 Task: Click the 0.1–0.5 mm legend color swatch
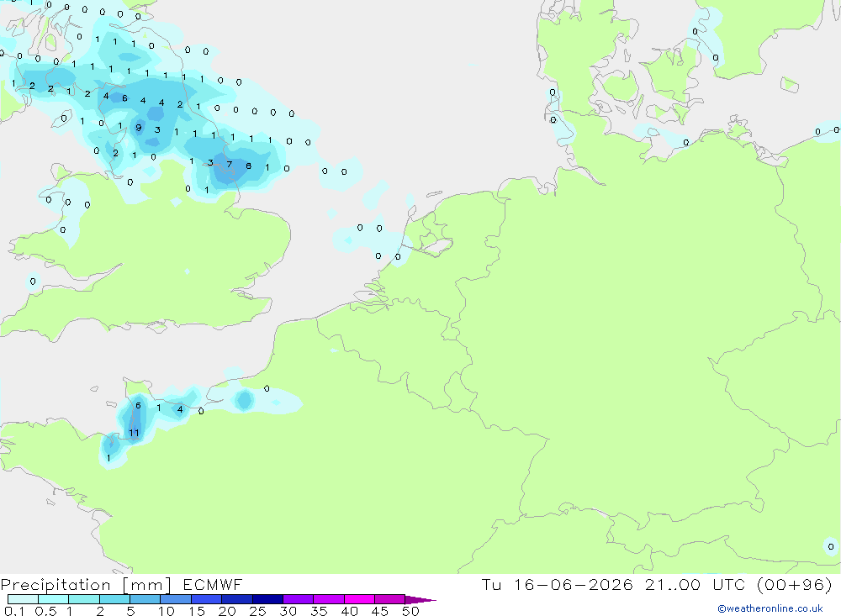tap(23, 599)
